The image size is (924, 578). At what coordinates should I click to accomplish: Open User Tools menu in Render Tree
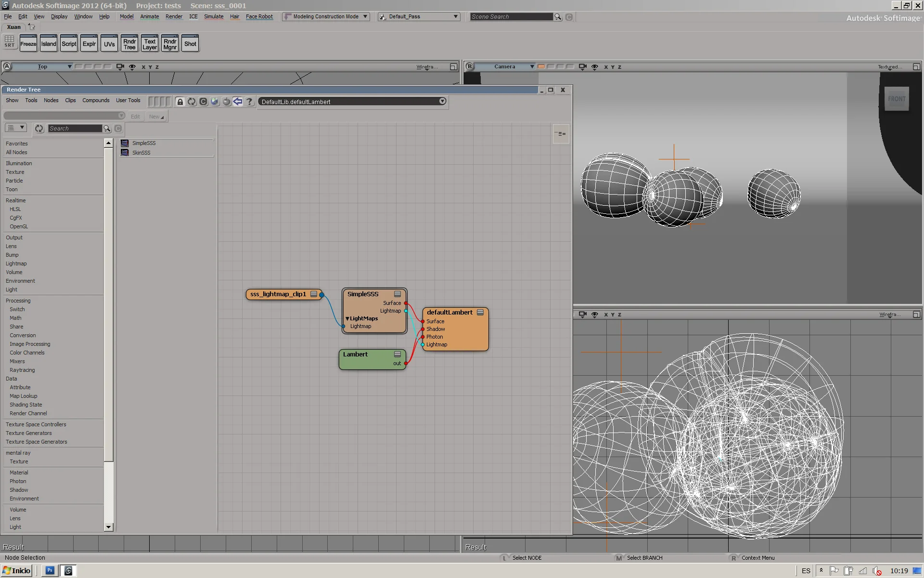[128, 101]
